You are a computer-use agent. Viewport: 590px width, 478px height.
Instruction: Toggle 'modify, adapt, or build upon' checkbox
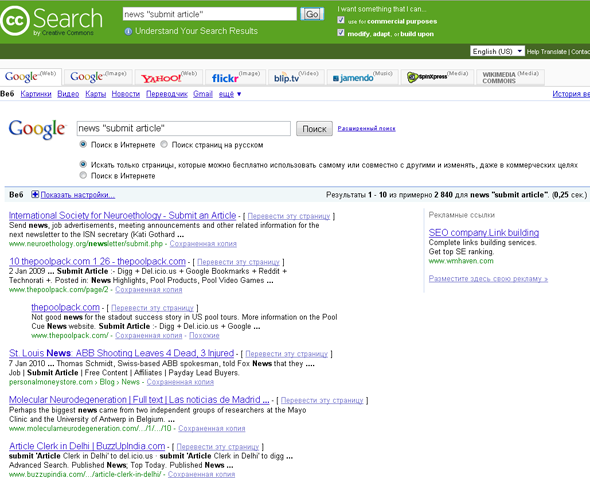tap(341, 33)
